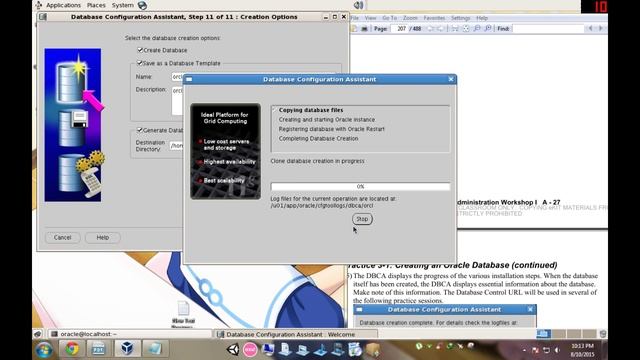This screenshot has width=640, height=360.
Task: Select 'Creating and starting Oracle instance' text
Action: (327, 120)
